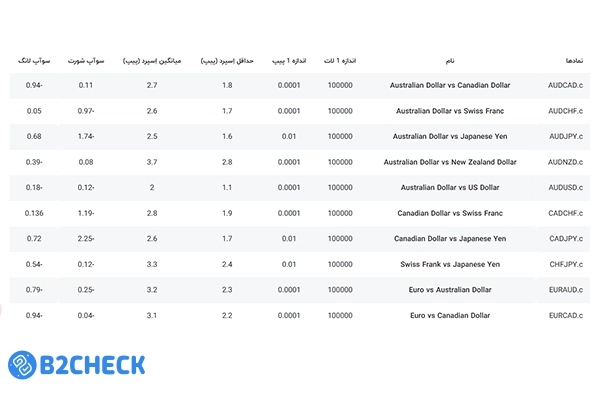600x400 pixels.
Task: Click the B2CHECK logo icon
Action: click(x=25, y=366)
